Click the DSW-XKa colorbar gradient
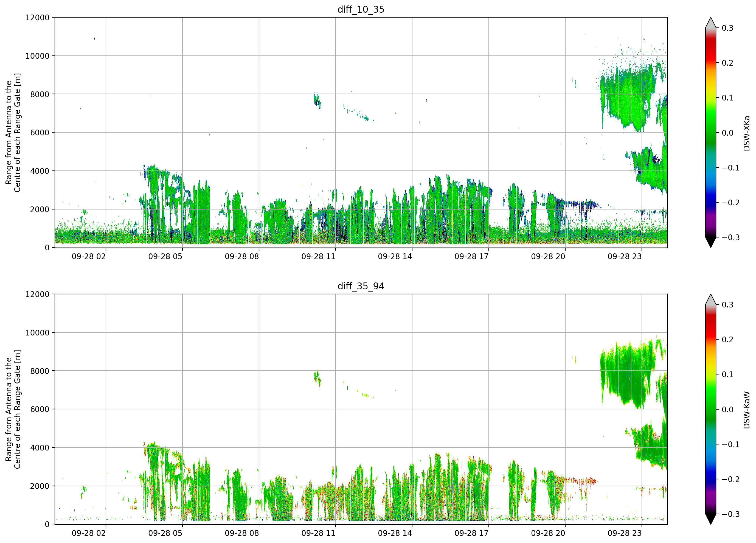This screenshot has width=756, height=543. (x=711, y=132)
